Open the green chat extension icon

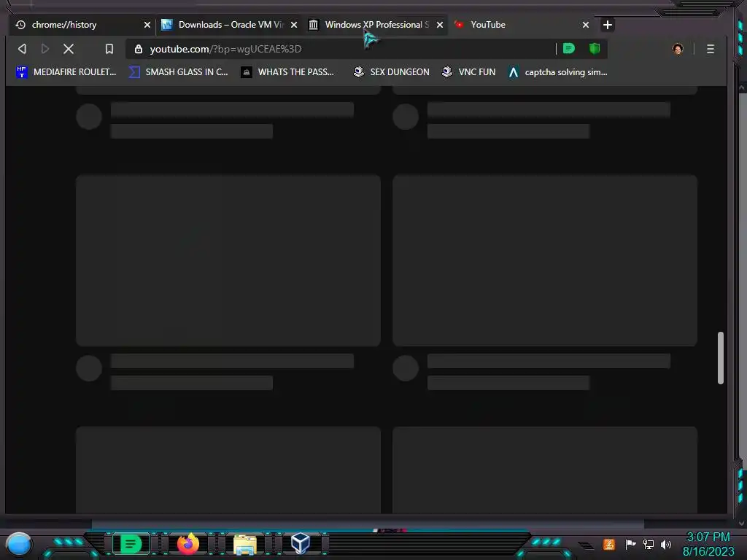coord(569,48)
